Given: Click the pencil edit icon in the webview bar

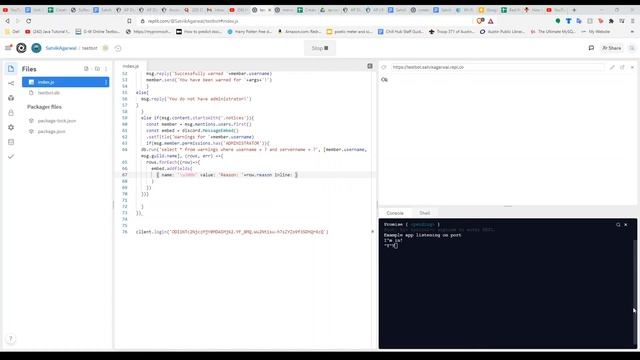Looking at the screenshot, I should pyautogui.click(x=612, y=67).
